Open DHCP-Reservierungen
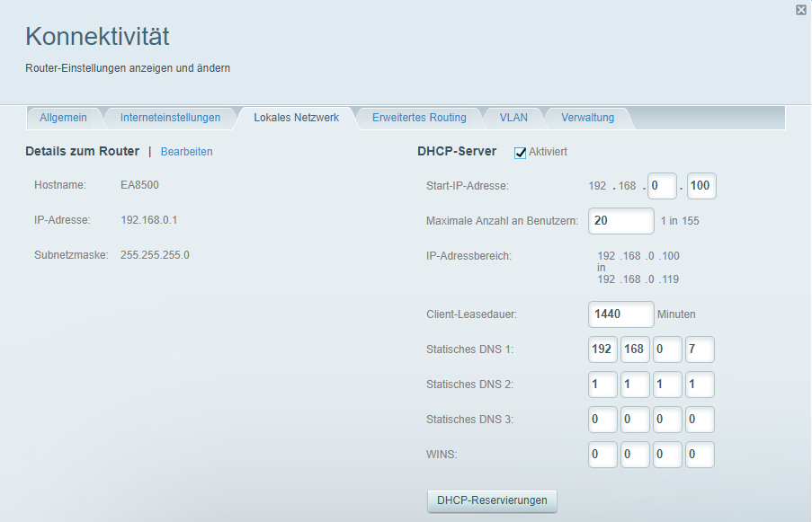Image resolution: width=812 pixels, height=522 pixels. point(492,500)
